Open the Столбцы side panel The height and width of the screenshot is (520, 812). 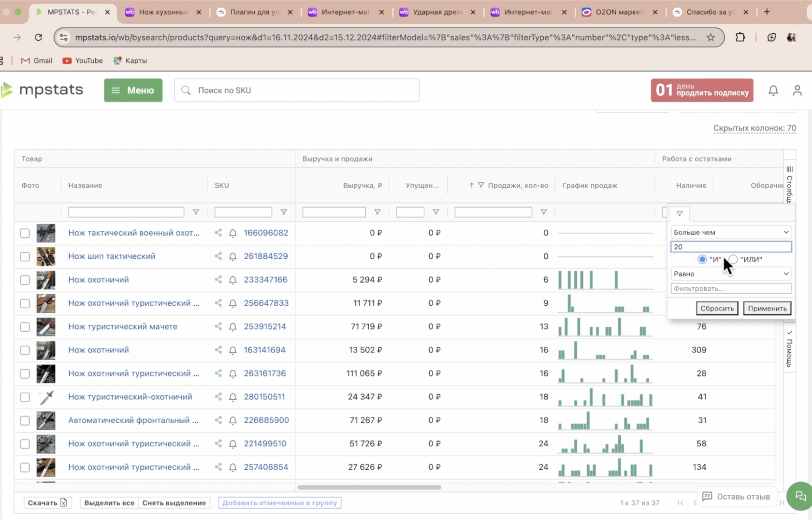(x=789, y=184)
